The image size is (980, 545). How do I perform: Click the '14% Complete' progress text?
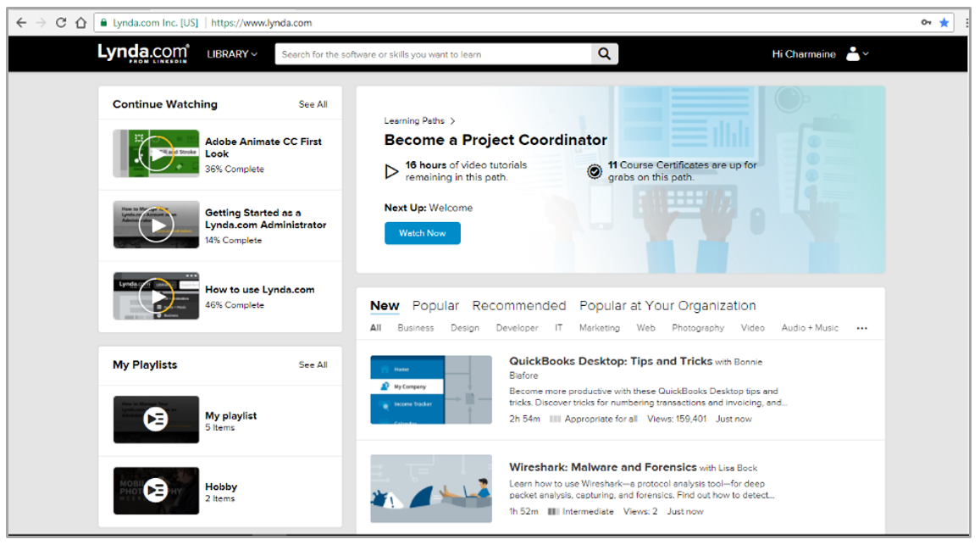point(233,240)
